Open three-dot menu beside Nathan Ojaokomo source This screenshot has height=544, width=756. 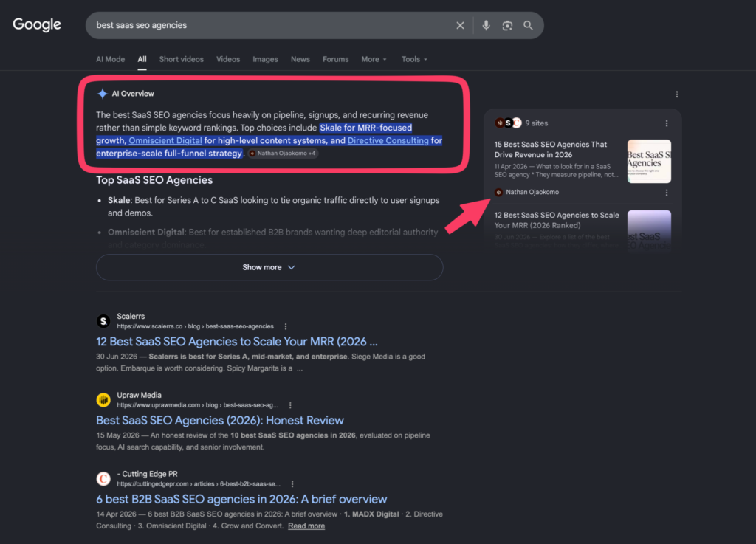click(667, 193)
